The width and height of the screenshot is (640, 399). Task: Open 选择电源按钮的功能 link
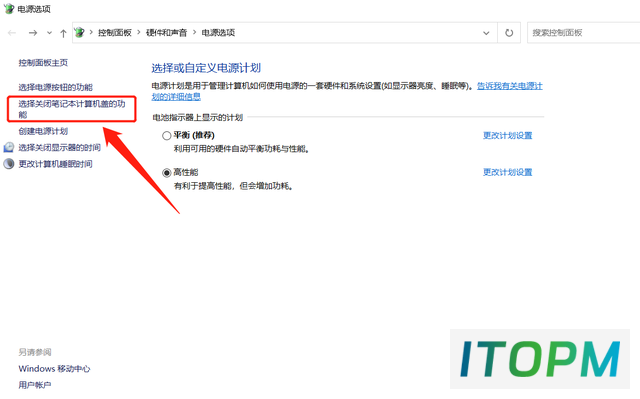coord(56,87)
